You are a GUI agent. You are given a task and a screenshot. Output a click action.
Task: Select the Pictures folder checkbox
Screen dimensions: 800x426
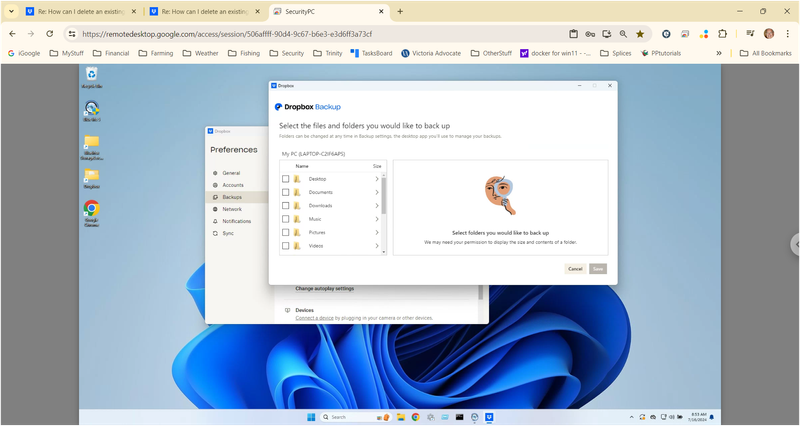(286, 232)
